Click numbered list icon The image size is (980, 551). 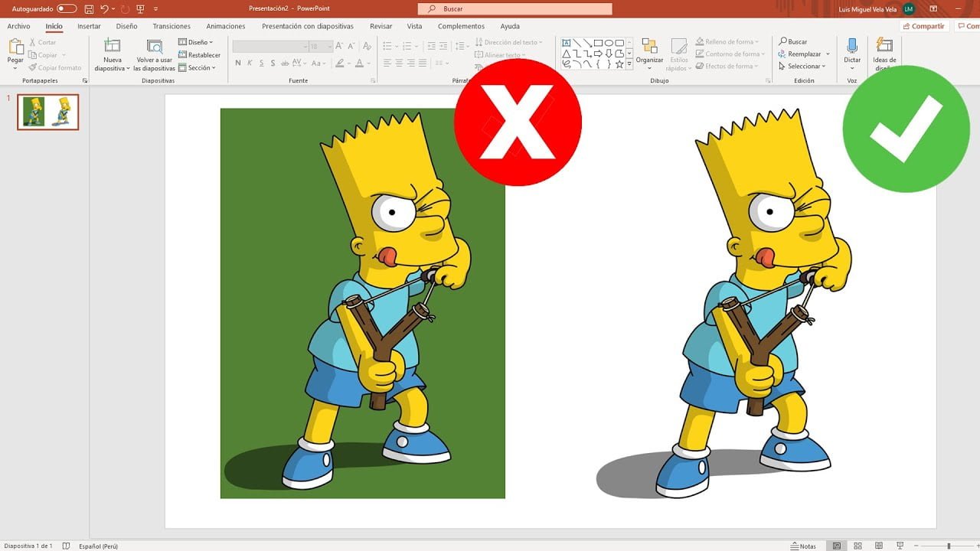tap(408, 47)
